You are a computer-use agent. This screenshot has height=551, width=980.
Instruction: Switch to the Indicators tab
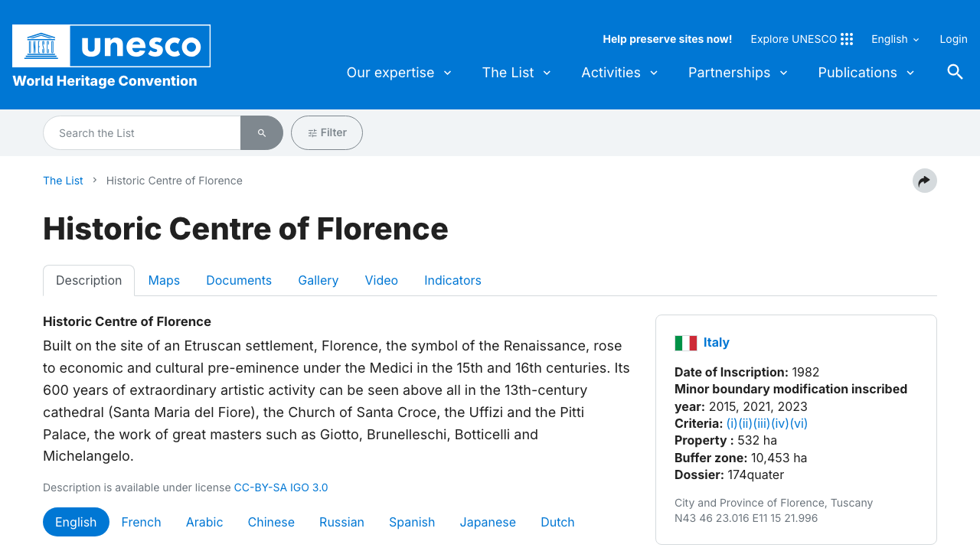click(452, 280)
